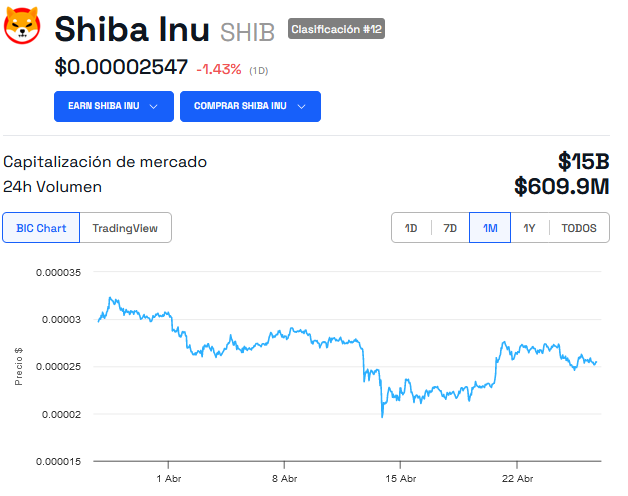Click the Shiba Inu coin logo
628x496 pixels.
pos(22,25)
